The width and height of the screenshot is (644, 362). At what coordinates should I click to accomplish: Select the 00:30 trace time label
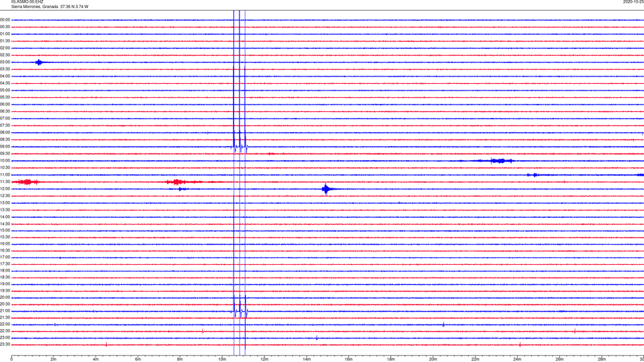click(5, 27)
